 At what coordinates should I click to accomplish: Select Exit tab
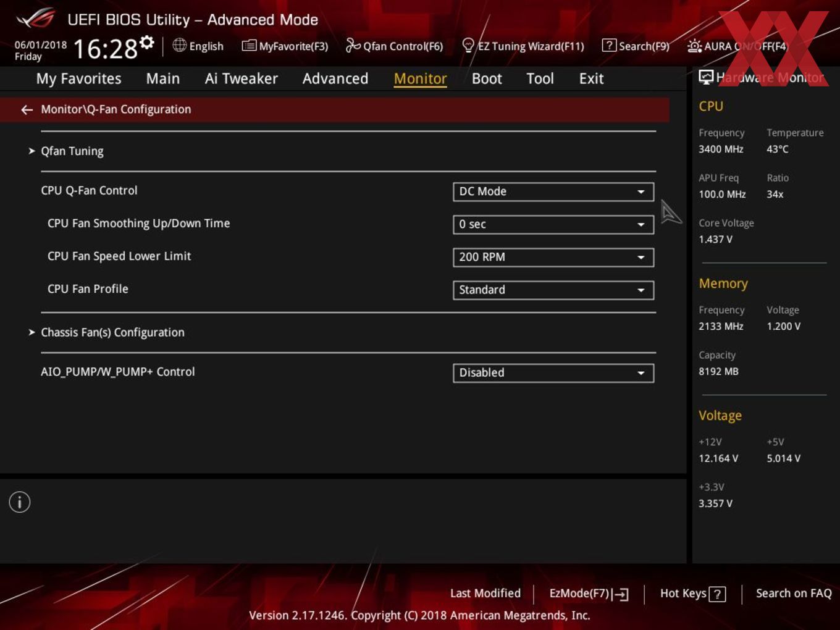591,78
